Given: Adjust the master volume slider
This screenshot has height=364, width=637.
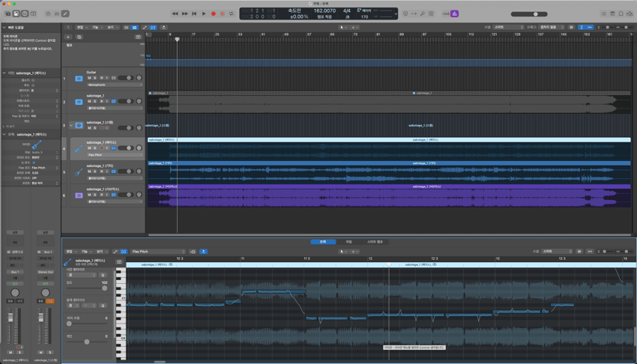Looking at the screenshot, I should pos(535,13).
